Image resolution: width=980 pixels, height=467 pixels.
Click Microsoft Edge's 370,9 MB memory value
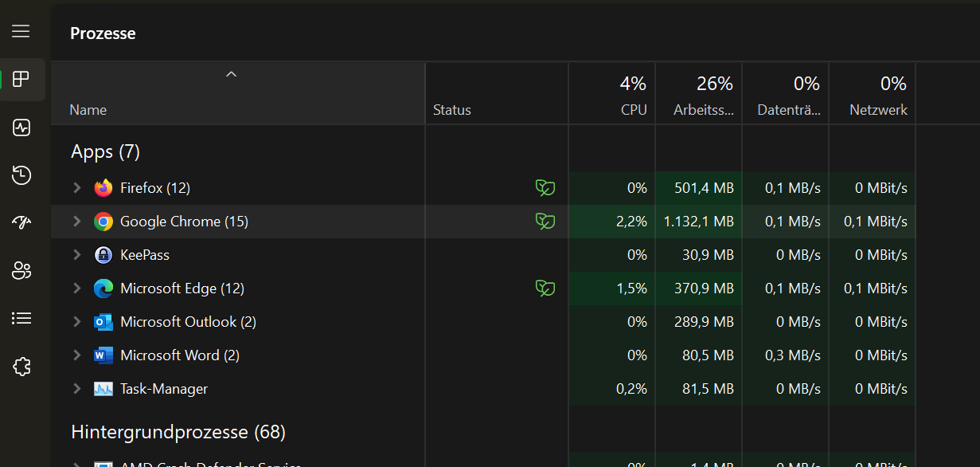(x=704, y=288)
